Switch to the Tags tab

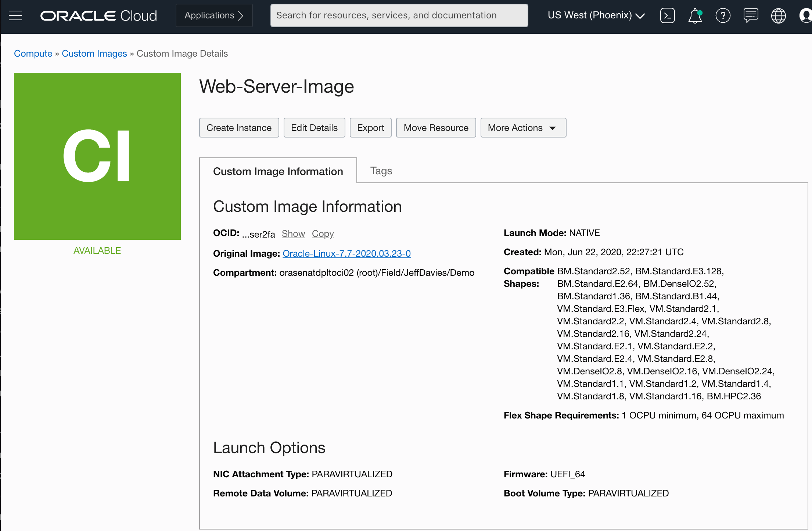coord(381,171)
